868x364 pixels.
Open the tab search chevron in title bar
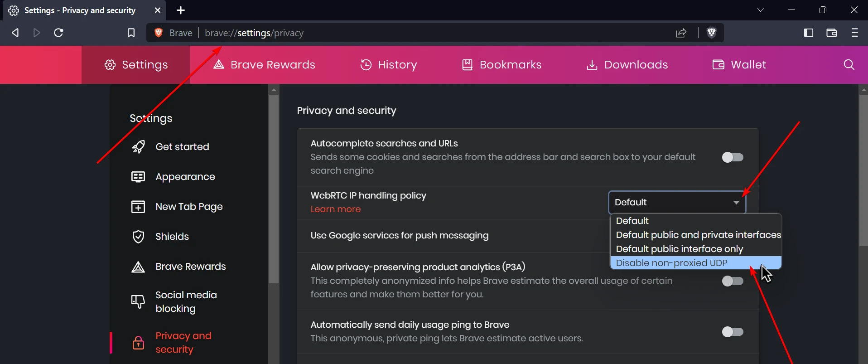pos(761,10)
